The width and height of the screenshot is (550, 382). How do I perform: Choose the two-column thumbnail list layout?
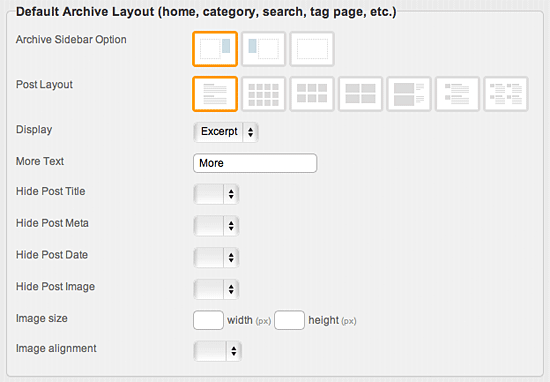coord(506,94)
